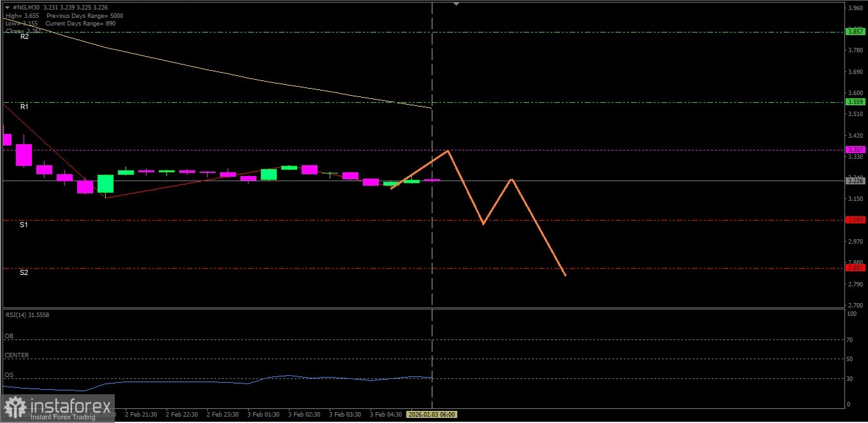Click the S1 support level label
This screenshot has width=868, height=423.
(24, 225)
